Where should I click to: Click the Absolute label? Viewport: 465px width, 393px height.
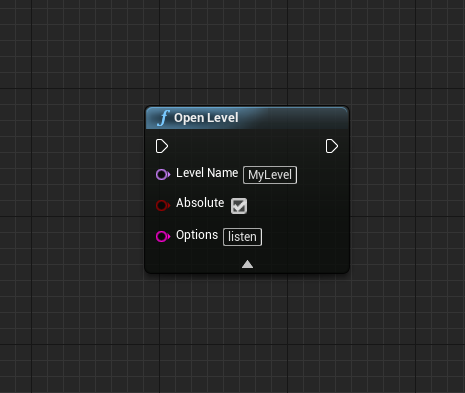pyautogui.click(x=200, y=203)
